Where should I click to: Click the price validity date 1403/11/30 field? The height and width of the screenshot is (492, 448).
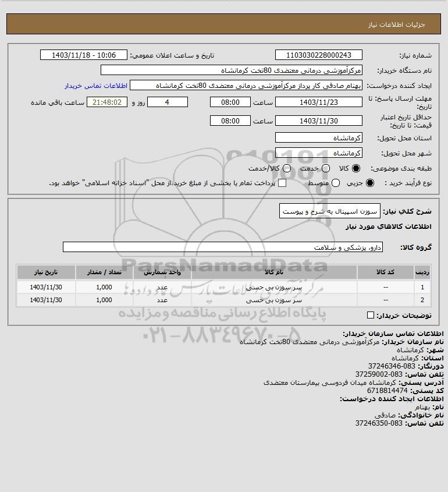point(318,121)
